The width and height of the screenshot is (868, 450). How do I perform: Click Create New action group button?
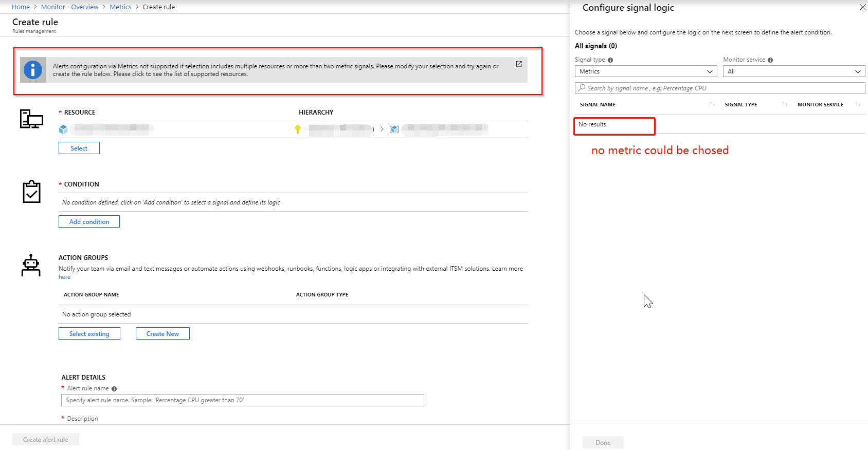tap(162, 333)
